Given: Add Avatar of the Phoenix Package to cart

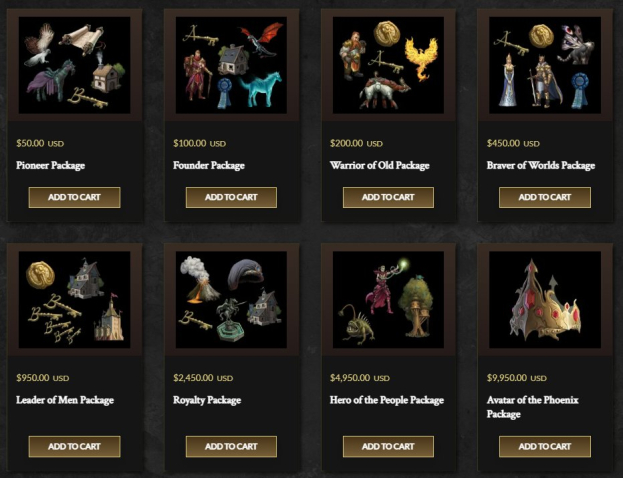Looking at the screenshot, I should tap(545, 447).
